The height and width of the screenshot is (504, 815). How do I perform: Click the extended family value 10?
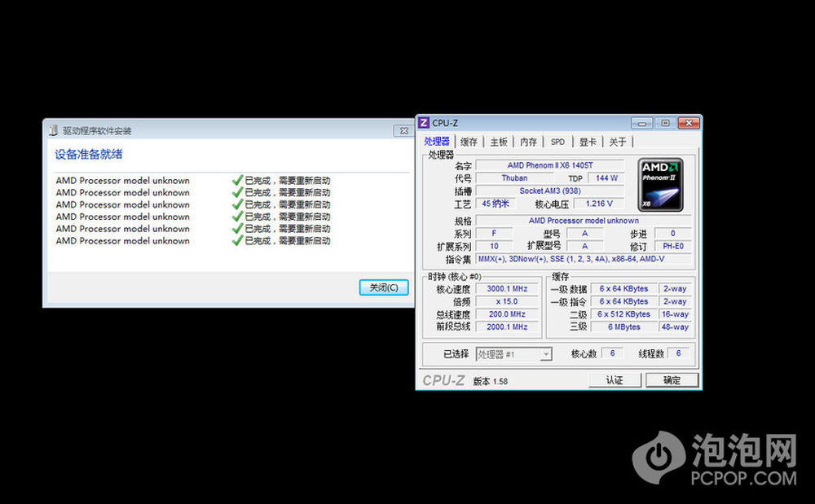click(494, 247)
